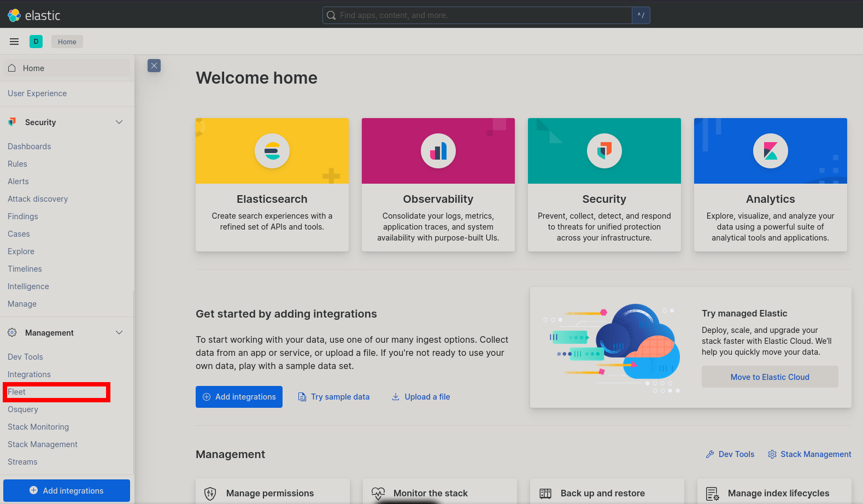Select Home in the sidebar
863x504 pixels.
(67, 68)
